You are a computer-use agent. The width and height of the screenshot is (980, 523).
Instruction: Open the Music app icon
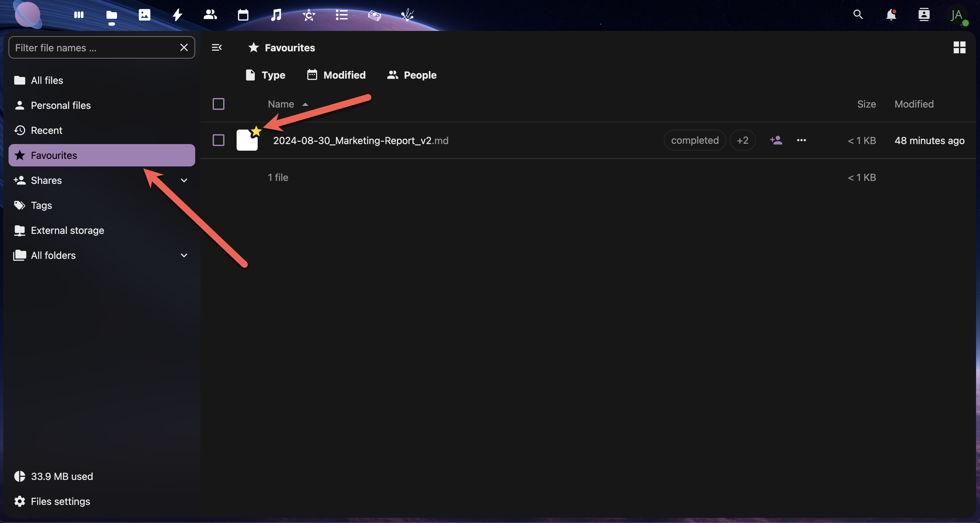[x=276, y=15]
